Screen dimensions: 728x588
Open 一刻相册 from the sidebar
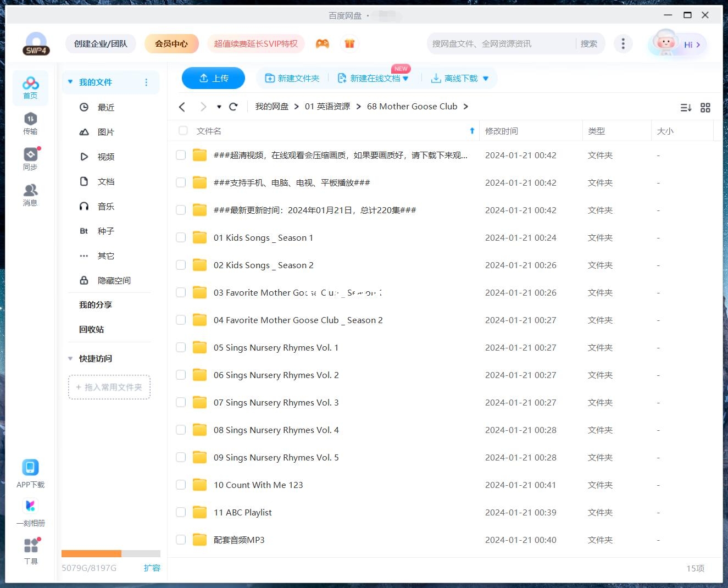point(30,510)
